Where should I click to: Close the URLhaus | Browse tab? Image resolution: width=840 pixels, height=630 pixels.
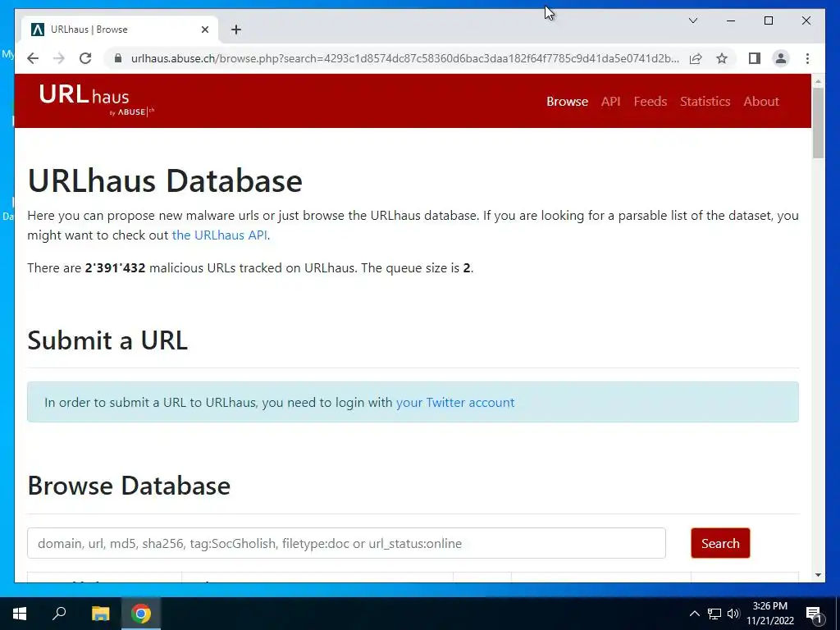[204, 30]
